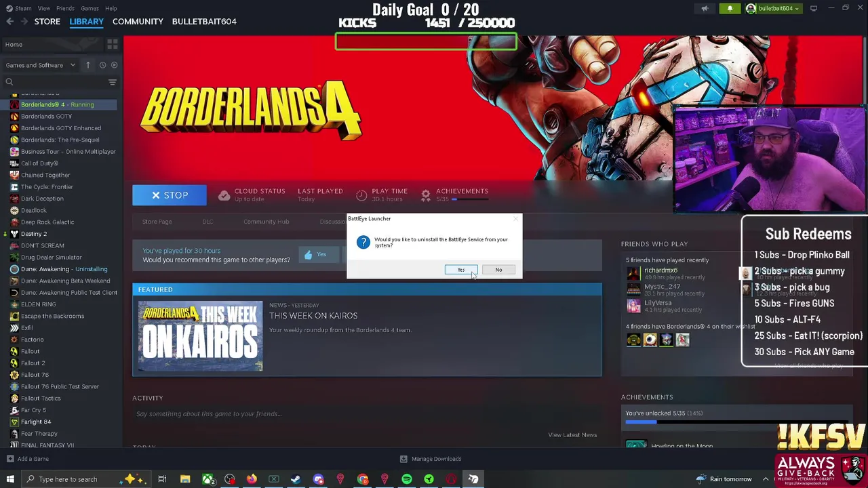Open the DLC tab
The image size is (868, 488).
208,222
